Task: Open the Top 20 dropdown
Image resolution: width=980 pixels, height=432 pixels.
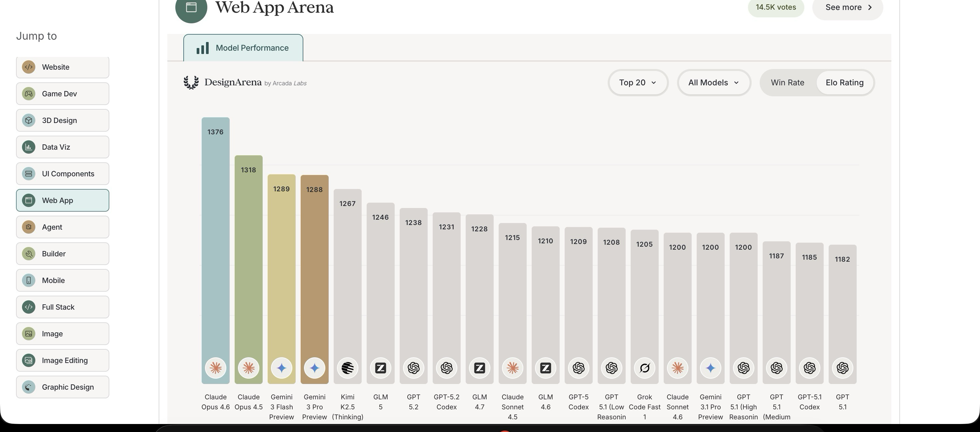Action: pyautogui.click(x=638, y=83)
